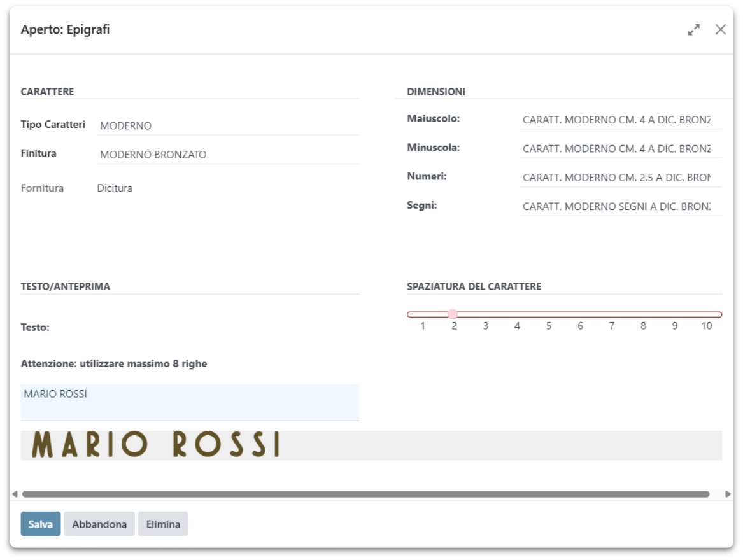Expand the dialog to full screen
Screen dimensions: 743x560
coord(693,30)
